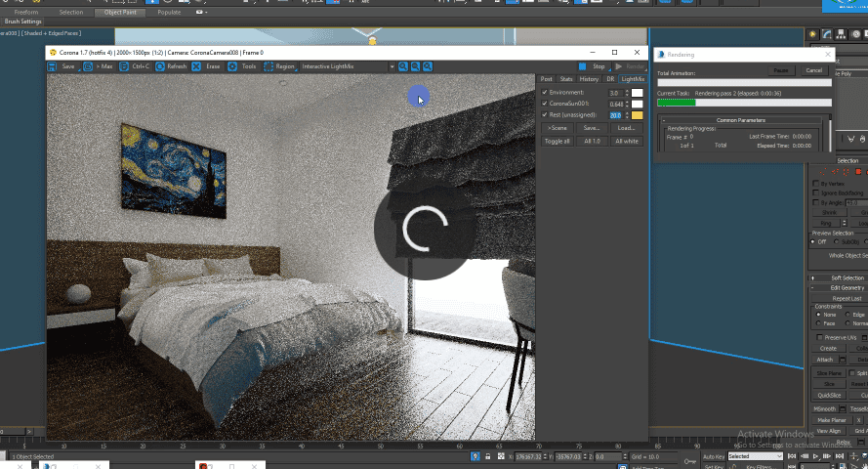Select None constraint radio button

click(819, 315)
